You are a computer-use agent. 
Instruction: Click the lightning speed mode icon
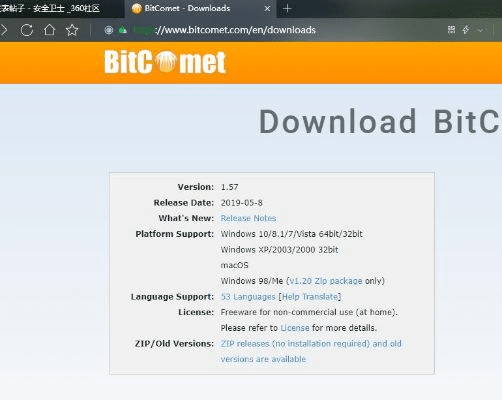(x=466, y=30)
